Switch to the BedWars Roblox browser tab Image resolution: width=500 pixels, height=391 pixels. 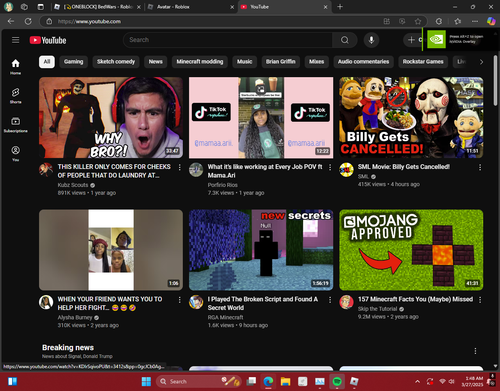[98, 7]
